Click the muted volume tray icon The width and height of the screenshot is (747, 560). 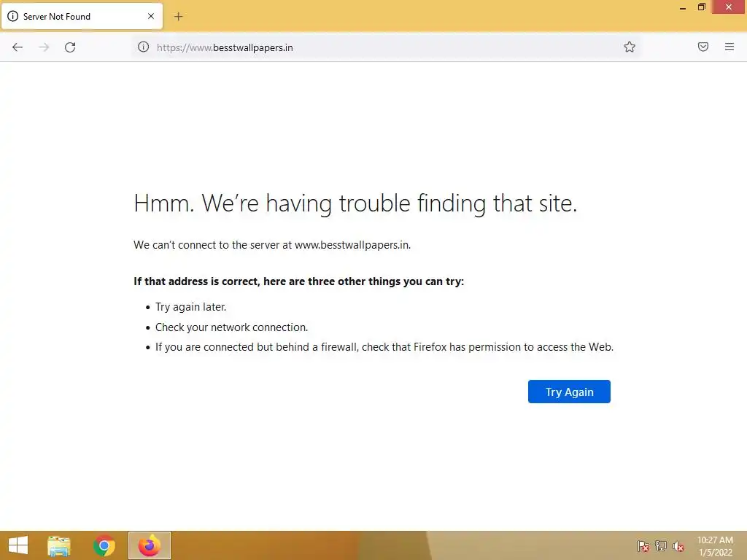click(x=678, y=546)
